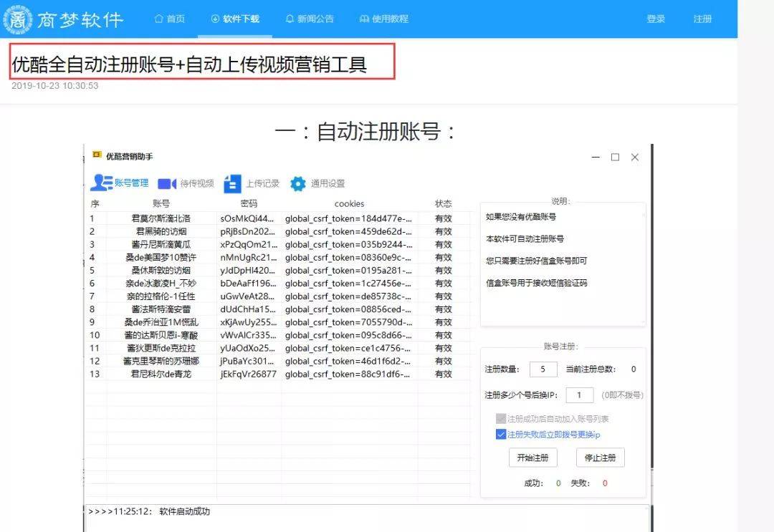Image resolution: width=774 pixels, height=532 pixels.
Task: Click the article title 优酷全自动注册账号+自动上传视频营销工具
Action: [x=189, y=64]
